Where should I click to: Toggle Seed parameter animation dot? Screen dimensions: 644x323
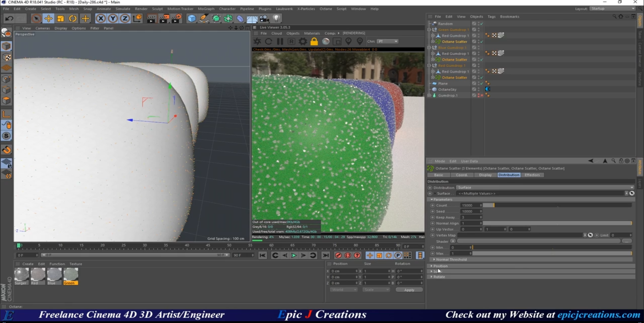pyautogui.click(x=432, y=211)
